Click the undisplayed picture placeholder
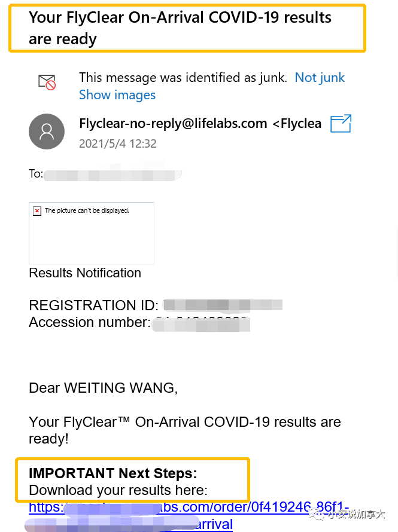This screenshot has width=398, height=532. (92, 233)
